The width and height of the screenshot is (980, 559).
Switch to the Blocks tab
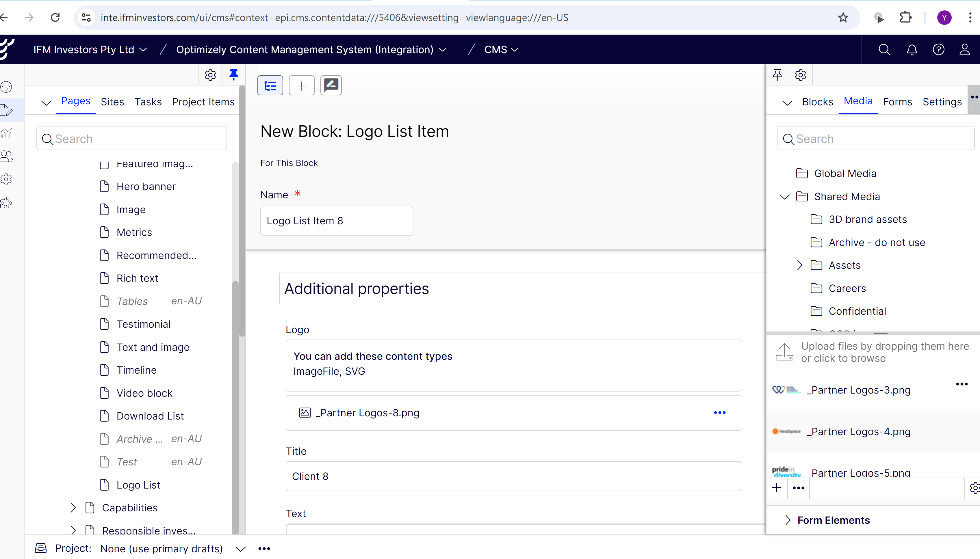click(818, 102)
